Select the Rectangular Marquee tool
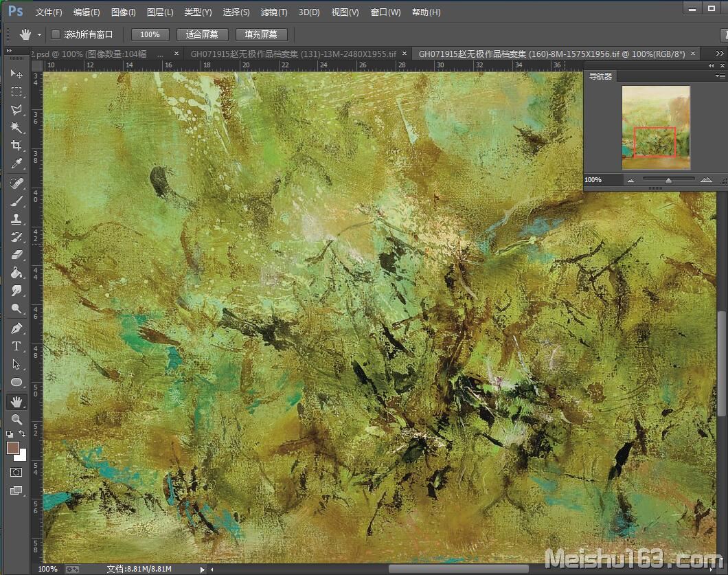This screenshot has height=575, width=728. (x=16, y=92)
